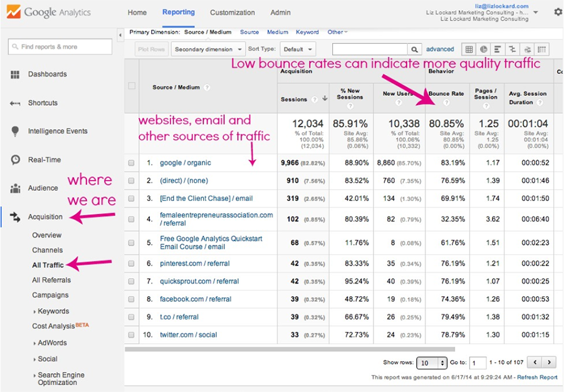Click the Plot Rows button
This screenshot has height=392, width=564.
point(152,49)
